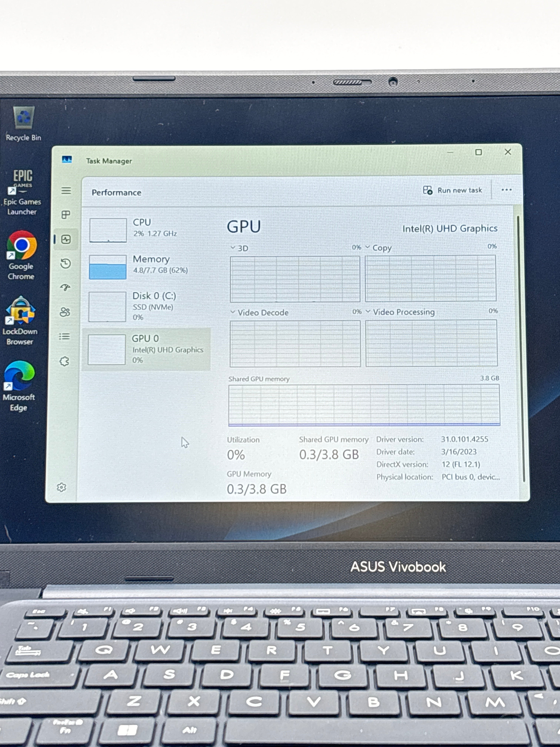Click the GPU Memory 0.3/3.8 GB value

click(256, 489)
